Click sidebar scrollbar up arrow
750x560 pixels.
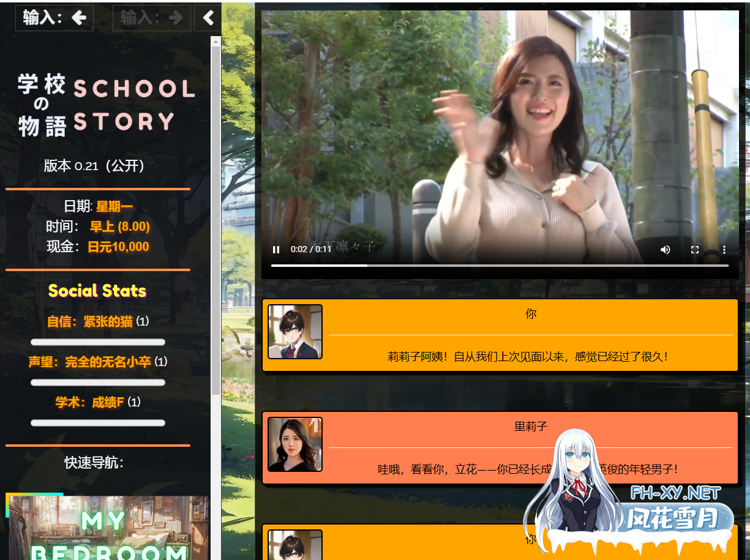[x=216, y=41]
